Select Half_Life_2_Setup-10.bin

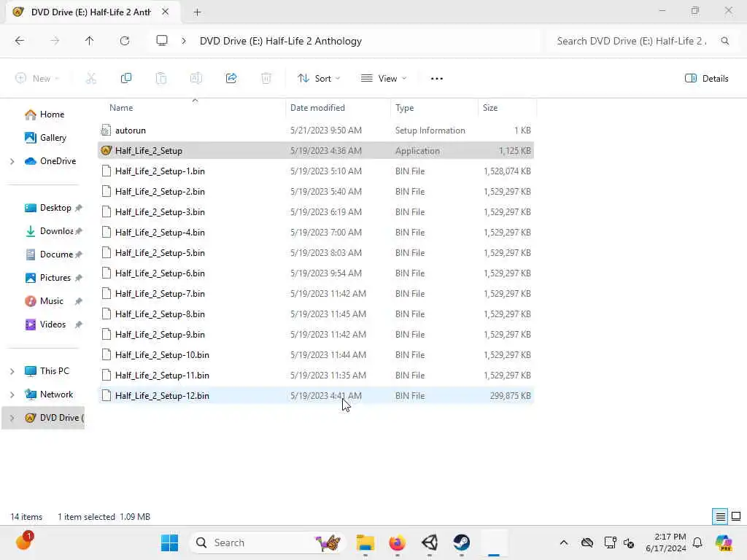click(x=316, y=356)
